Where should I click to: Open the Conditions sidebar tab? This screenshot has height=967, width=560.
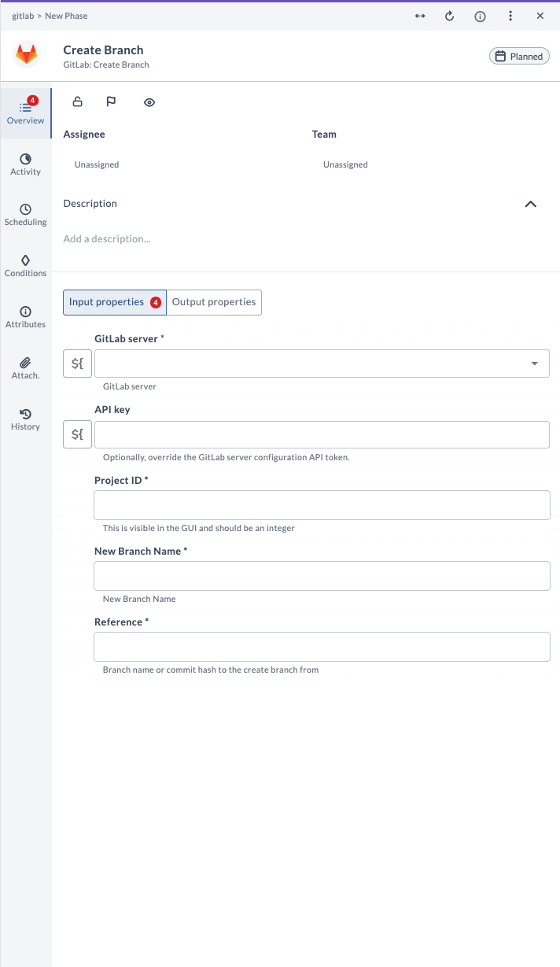pos(25,266)
